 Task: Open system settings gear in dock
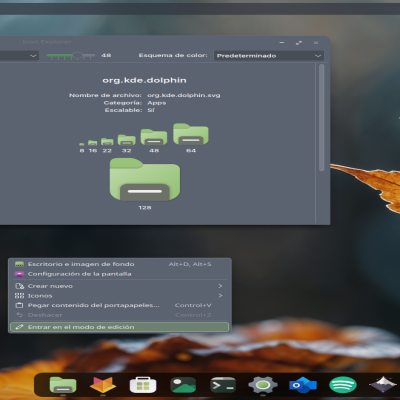tap(263, 385)
